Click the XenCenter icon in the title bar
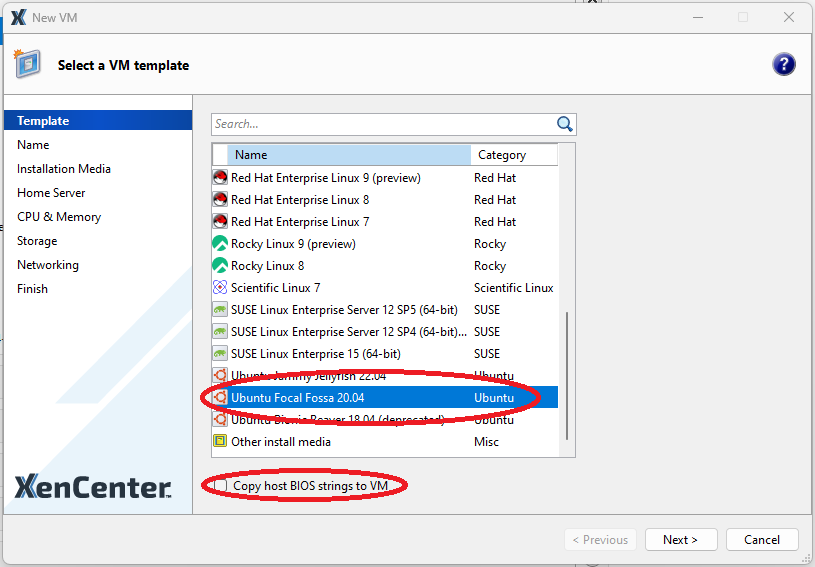 pyautogui.click(x=19, y=17)
